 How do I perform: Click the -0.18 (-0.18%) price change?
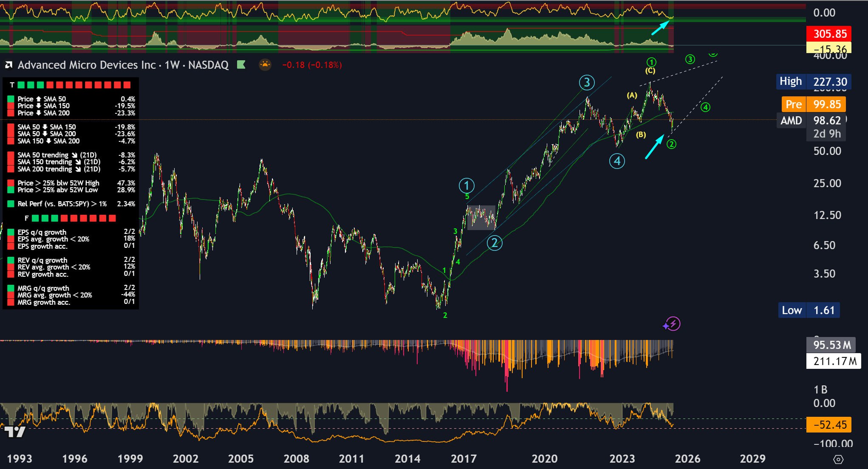coord(312,65)
